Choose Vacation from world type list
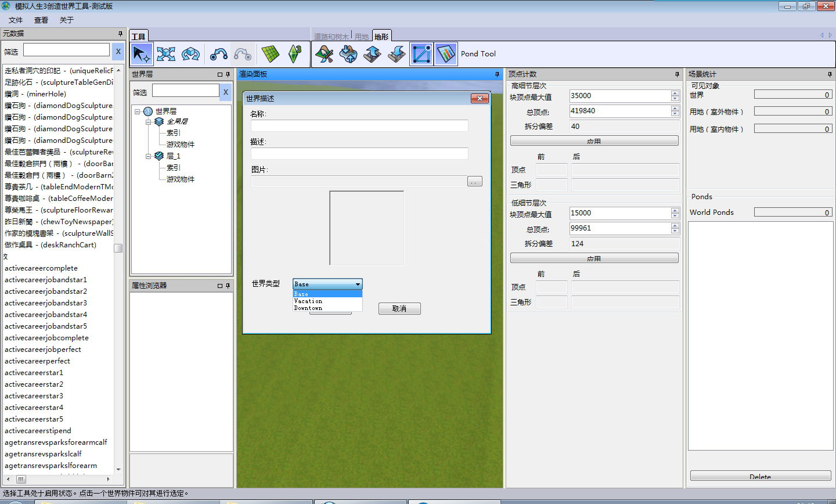Viewport: 836px width, 504px height. [308, 301]
